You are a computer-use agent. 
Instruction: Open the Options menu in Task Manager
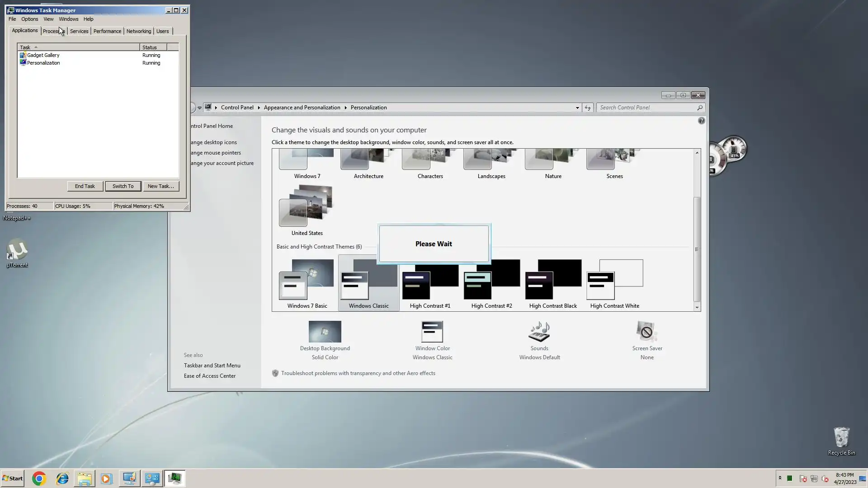29,19
